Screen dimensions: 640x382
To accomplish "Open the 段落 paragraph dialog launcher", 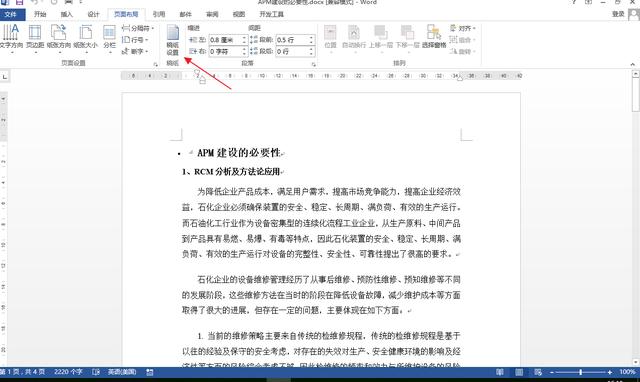I will click(313, 64).
